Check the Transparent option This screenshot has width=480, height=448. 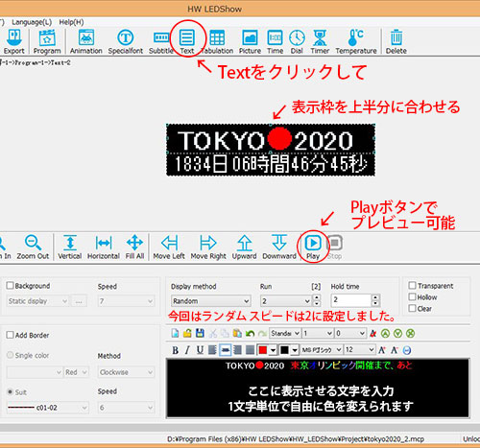point(412,285)
